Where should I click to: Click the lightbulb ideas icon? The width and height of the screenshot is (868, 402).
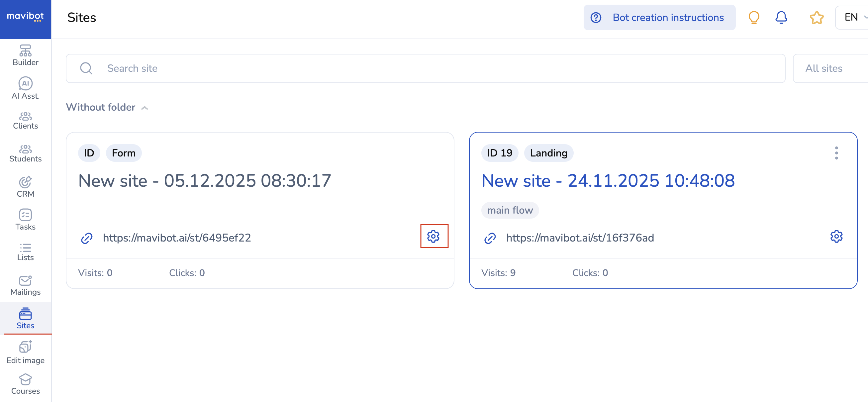click(x=753, y=18)
